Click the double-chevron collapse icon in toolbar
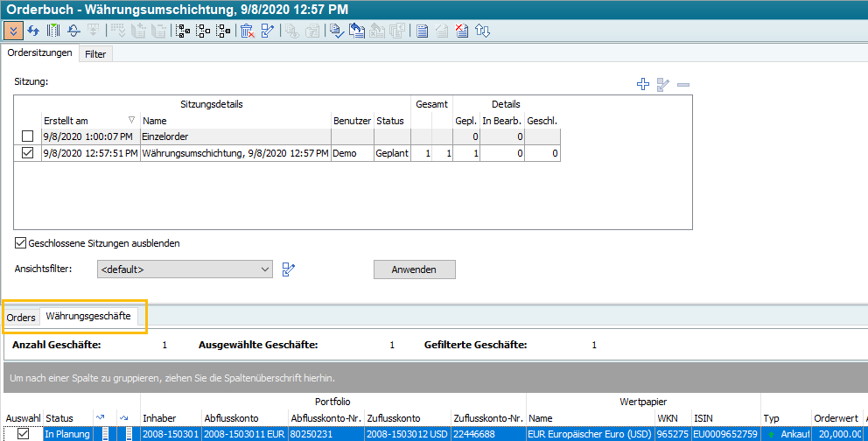The image size is (868, 441). (x=13, y=31)
